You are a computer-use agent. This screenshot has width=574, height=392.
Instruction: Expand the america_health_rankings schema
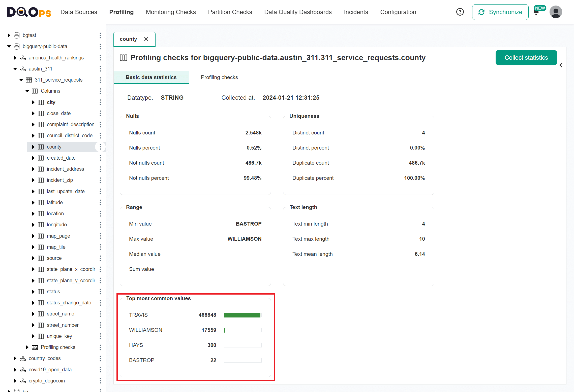pos(15,58)
